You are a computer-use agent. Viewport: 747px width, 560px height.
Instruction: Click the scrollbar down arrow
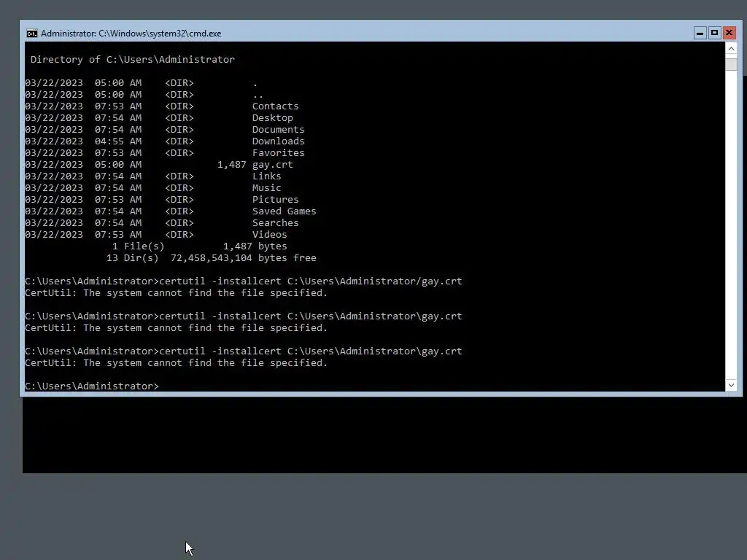click(731, 385)
